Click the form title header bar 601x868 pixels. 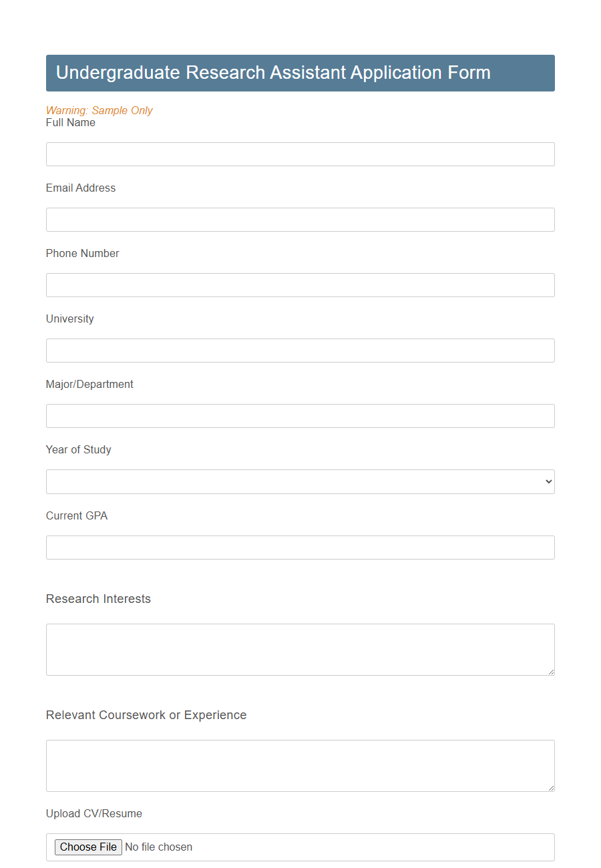coord(300,73)
